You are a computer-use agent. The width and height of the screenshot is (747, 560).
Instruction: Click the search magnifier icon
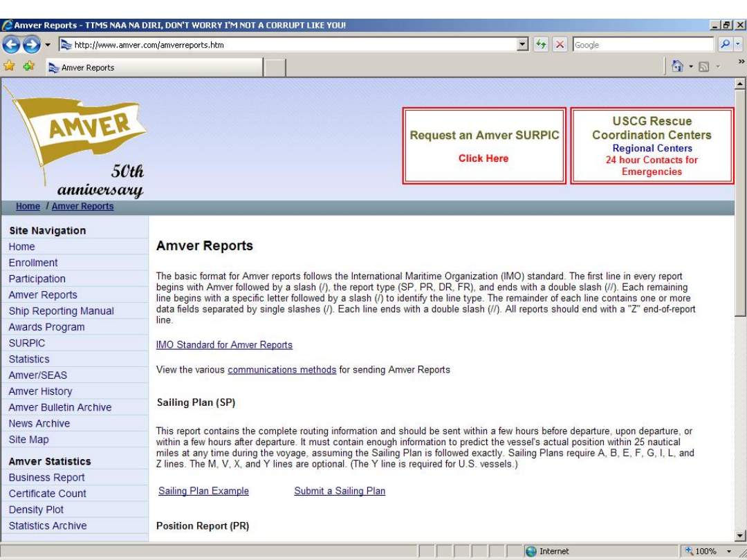click(724, 45)
